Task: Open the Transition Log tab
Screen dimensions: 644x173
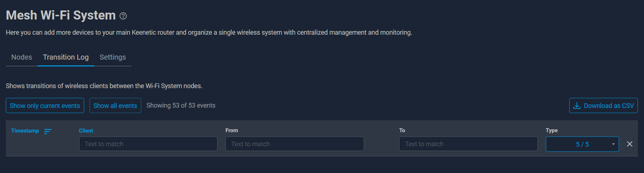Action: (x=66, y=57)
